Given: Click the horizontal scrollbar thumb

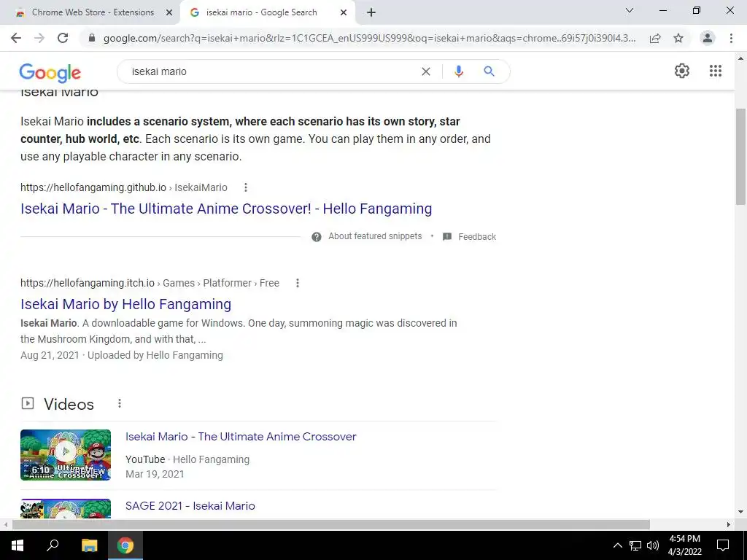Looking at the screenshot, I should 331,524.
